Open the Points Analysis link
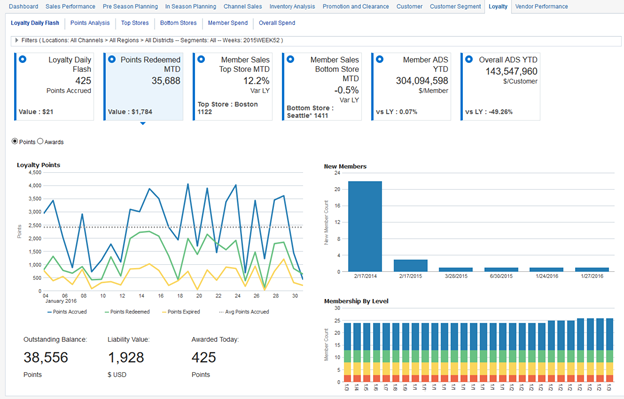Viewport: 624px width, 399px height. (x=90, y=23)
